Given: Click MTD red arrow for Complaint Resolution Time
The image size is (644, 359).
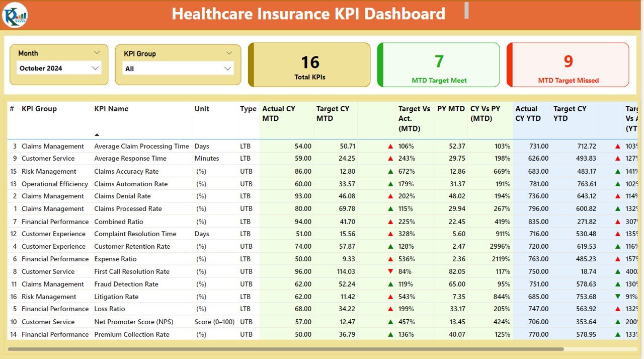Looking at the screenshot, I should tap(390, 234).
